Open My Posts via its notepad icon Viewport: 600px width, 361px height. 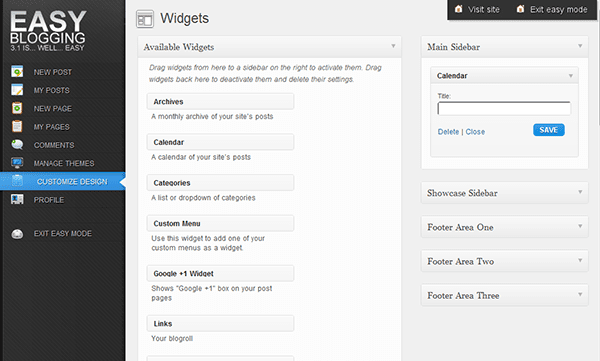[x=17, y=90]
